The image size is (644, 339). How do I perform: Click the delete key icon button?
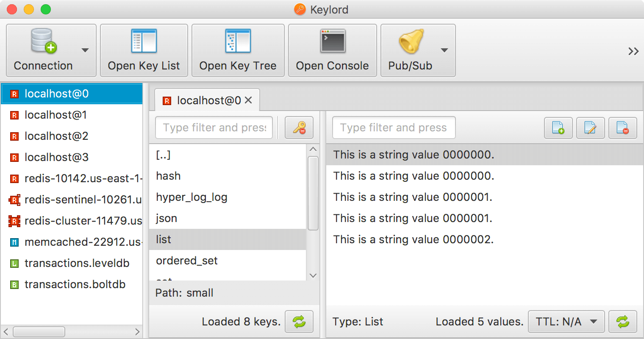[299, 128]
